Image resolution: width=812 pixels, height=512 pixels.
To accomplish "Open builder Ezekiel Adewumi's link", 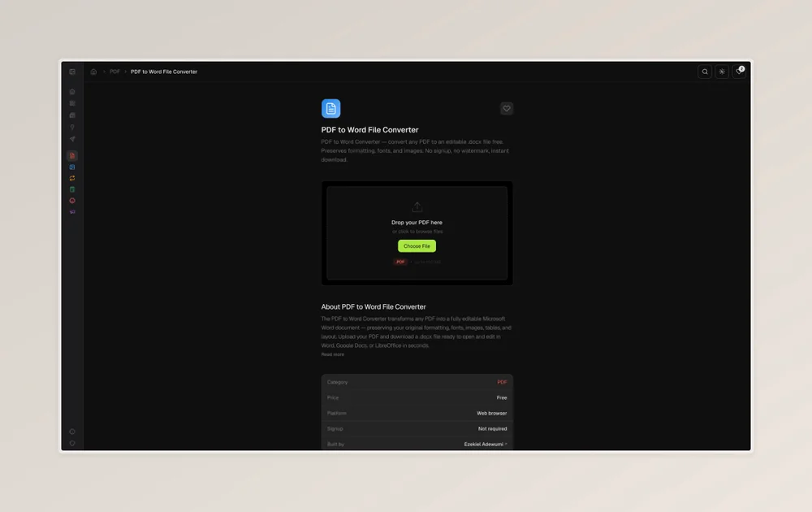I will [x=485, y=445].
